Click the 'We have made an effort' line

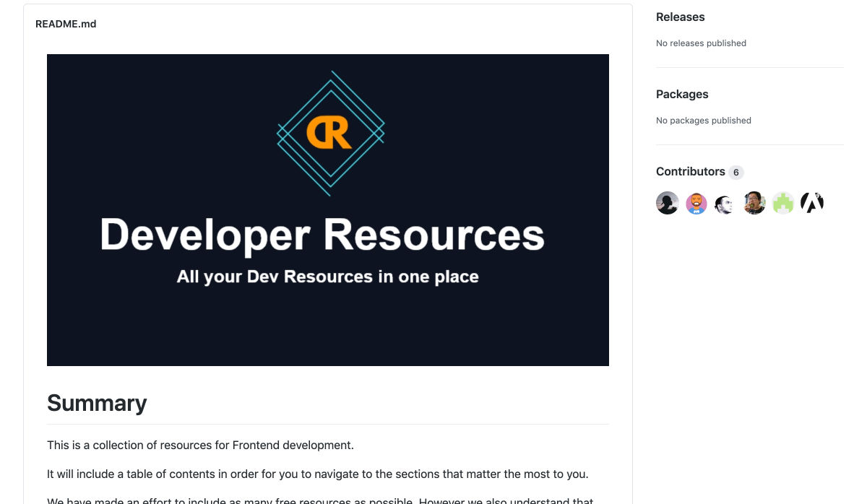[320, 500]
